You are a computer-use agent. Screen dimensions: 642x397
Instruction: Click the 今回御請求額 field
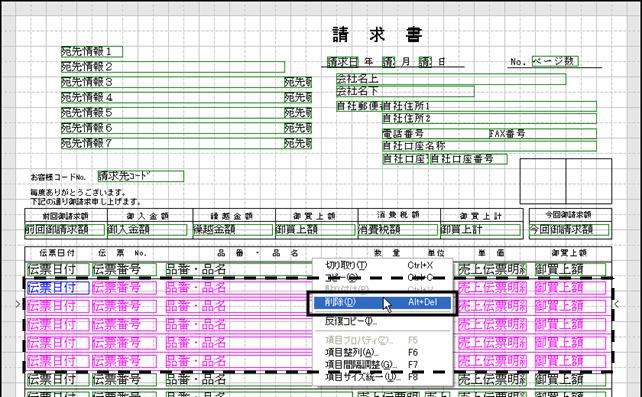tap(569, 230)
